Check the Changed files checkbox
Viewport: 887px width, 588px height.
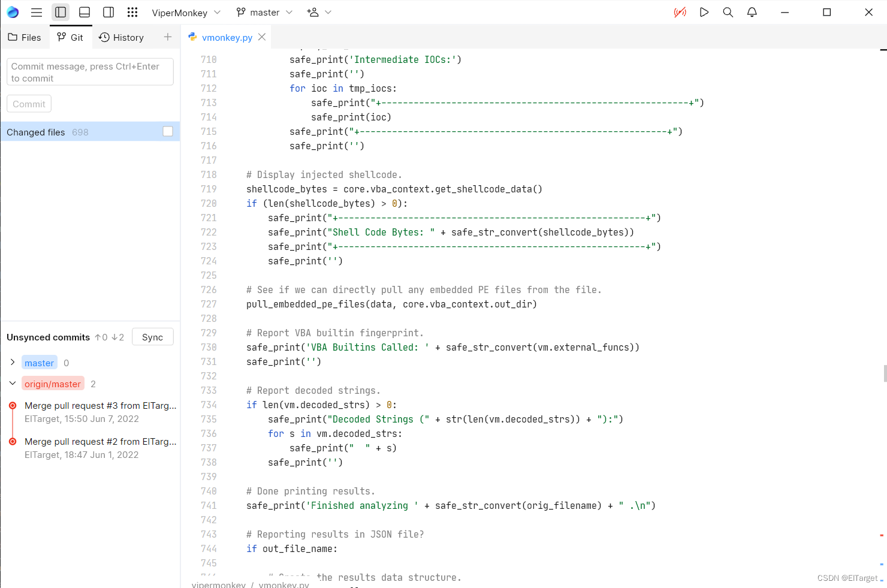click(x=168, y=131)
